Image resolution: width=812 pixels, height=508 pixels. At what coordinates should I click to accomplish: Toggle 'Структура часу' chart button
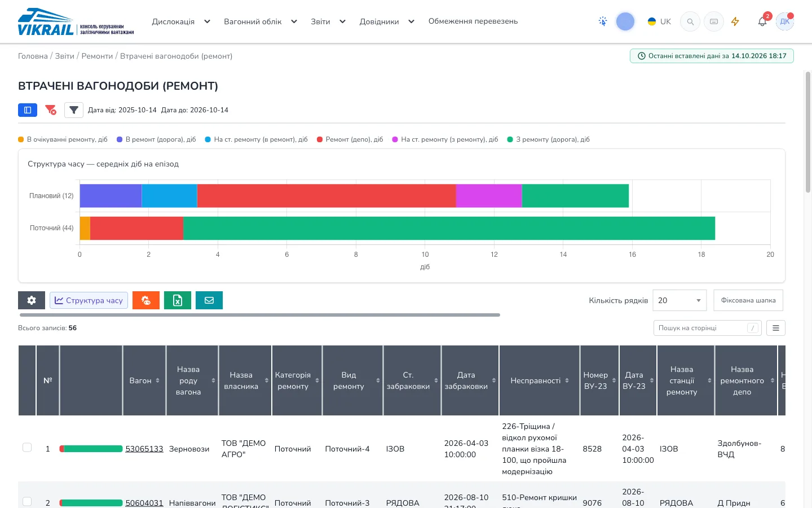tap(89, 300)
